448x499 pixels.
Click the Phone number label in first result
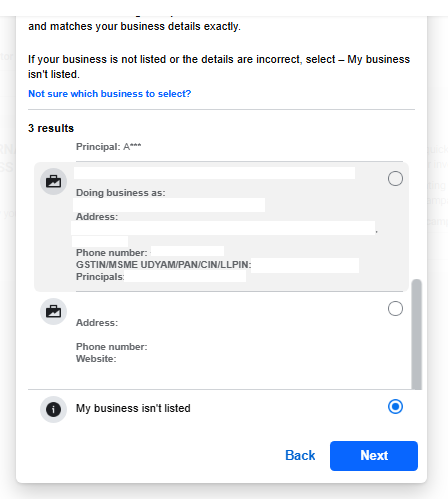[112, 253]
